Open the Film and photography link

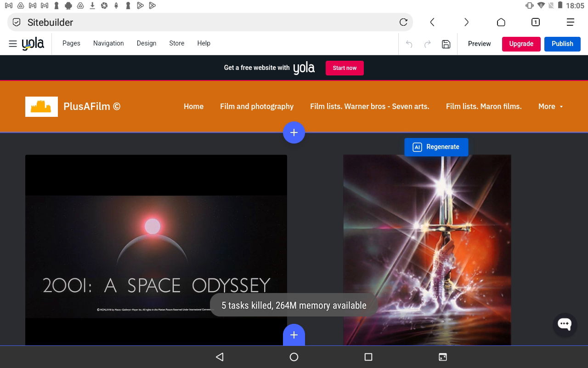(x=257, y=106)
